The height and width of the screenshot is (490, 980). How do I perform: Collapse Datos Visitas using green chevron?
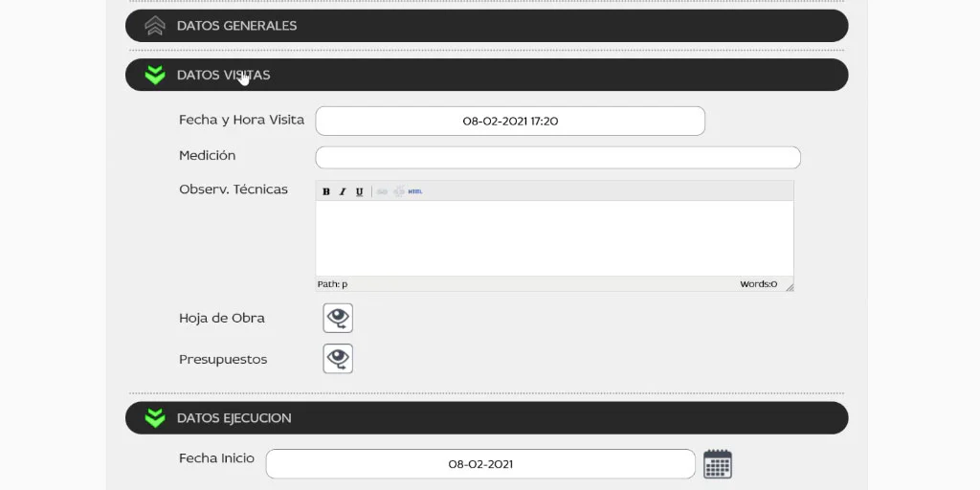155,75
